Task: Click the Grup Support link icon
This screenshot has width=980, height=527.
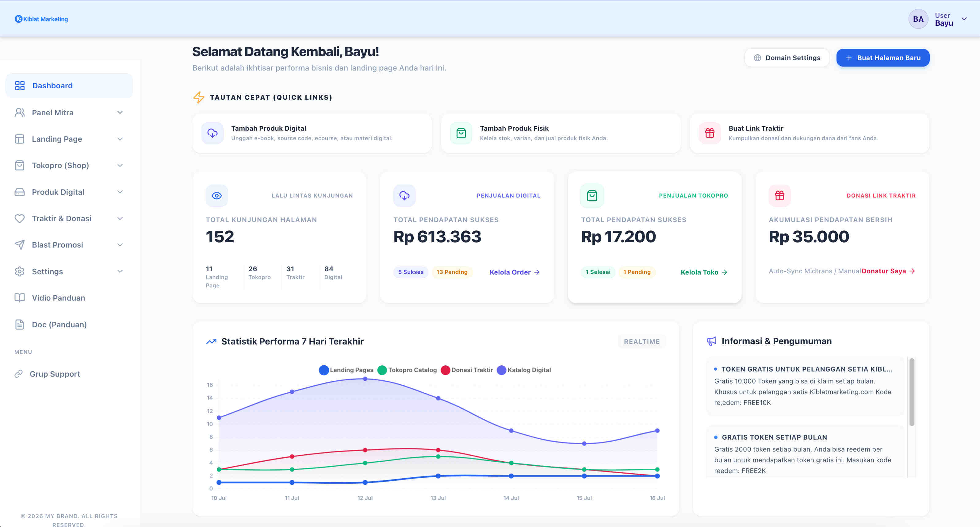Action: tap(19, 374)
